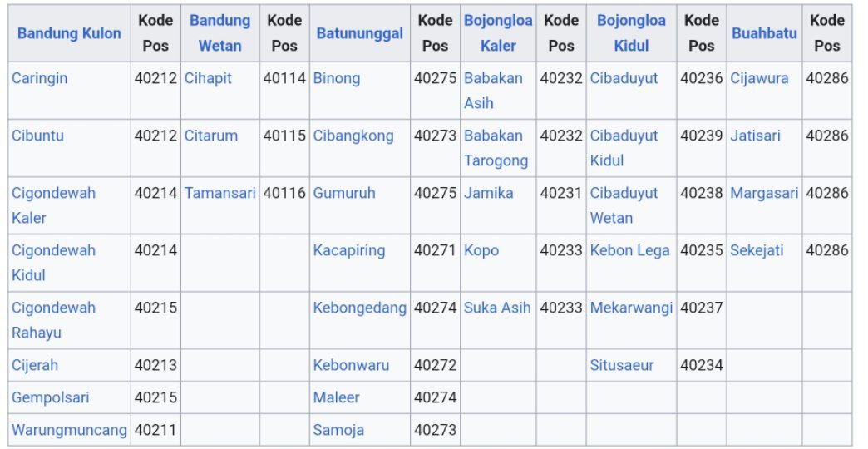The image size is (868, 449).
Task: Open the Bandung Kulon header link
Action: point(69,33)
